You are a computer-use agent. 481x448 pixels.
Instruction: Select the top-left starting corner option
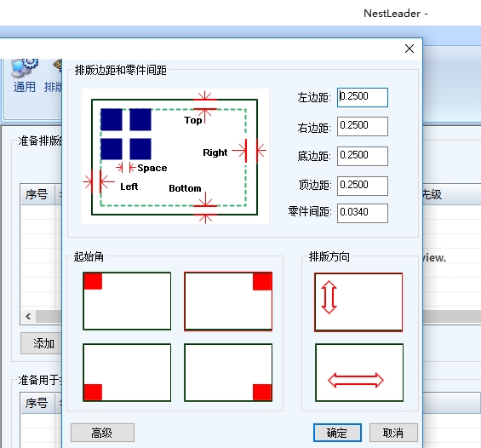click(127, 301)
